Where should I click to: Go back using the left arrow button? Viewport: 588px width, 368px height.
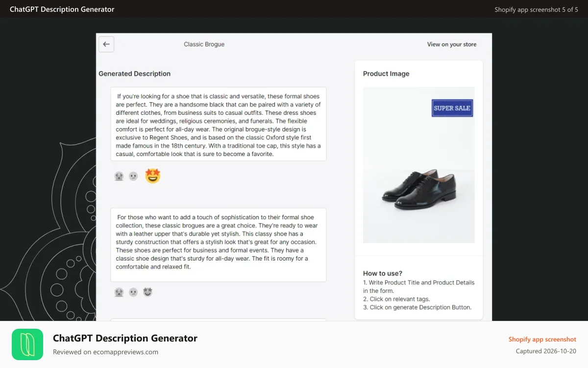(106, 44)
